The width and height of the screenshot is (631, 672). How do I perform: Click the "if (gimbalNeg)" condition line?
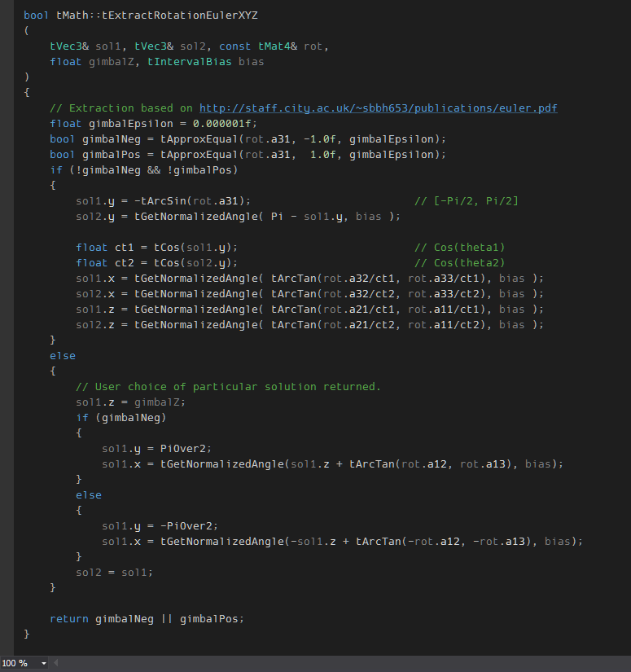click(x=121, y=418)
